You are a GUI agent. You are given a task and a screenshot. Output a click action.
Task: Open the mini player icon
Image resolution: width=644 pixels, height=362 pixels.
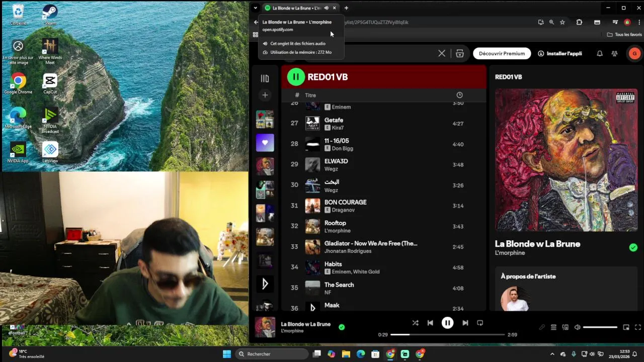[626, 327]
